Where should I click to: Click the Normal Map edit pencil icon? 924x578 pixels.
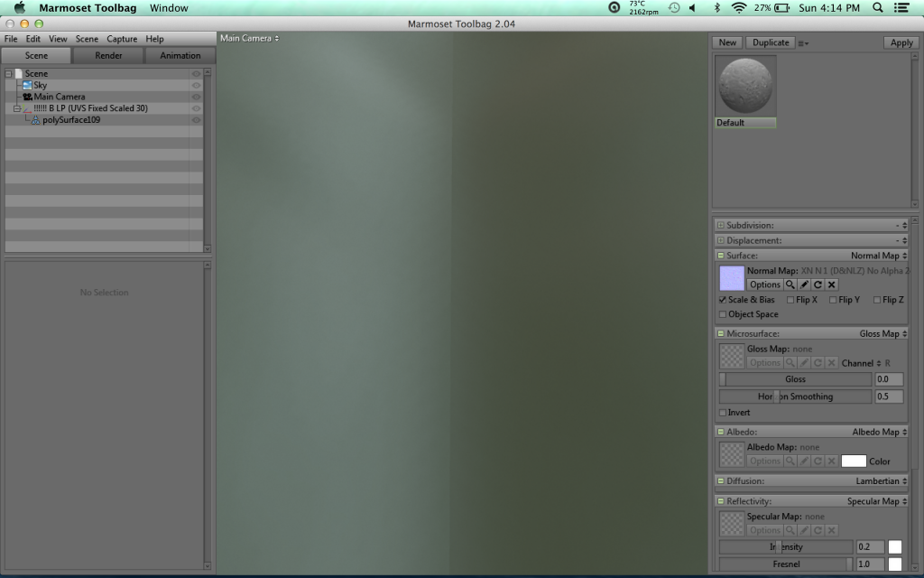(x=804, y=284)
